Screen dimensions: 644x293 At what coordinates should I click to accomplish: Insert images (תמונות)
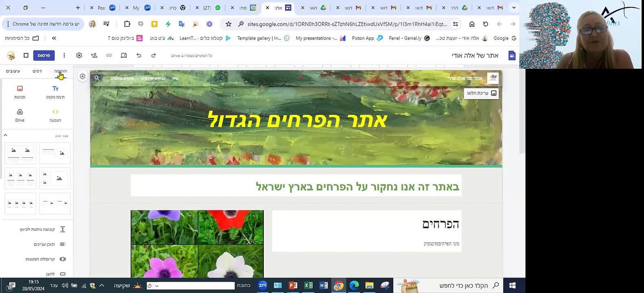[20, 92]
